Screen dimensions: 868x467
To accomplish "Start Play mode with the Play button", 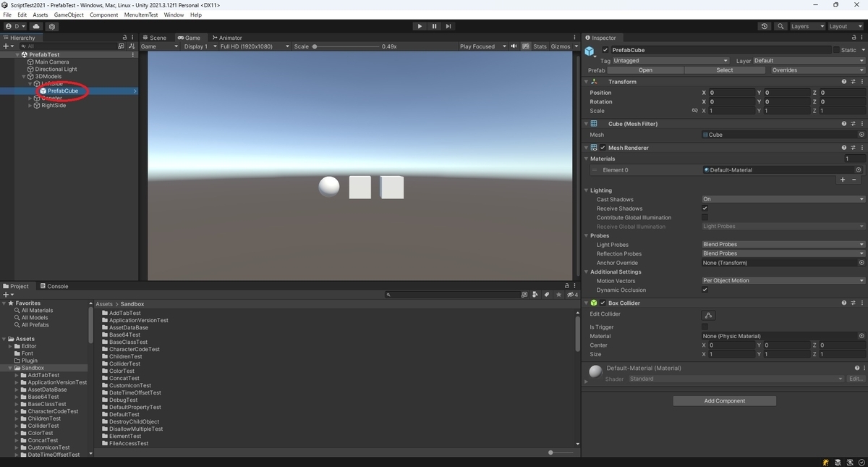I will 420,26.
